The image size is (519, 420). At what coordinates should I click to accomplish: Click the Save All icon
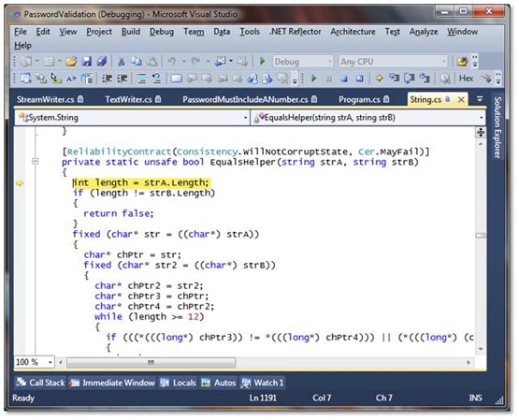pyautogui.click(x=102, y=61)
